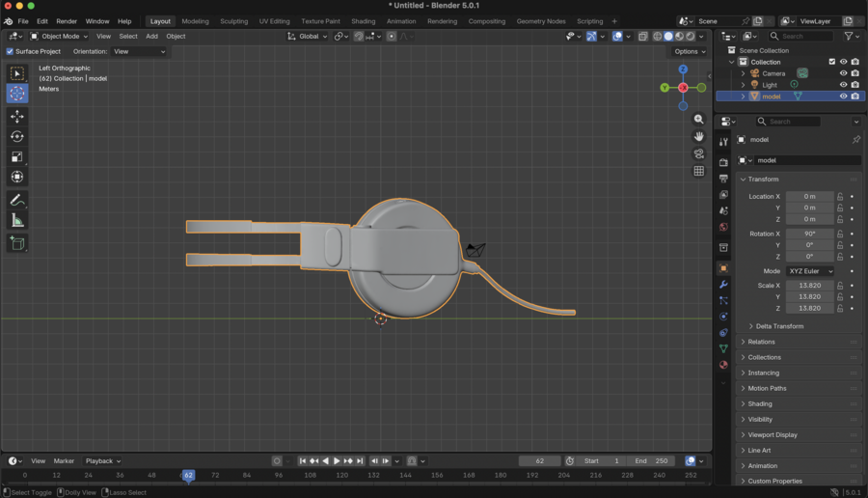Screen dimensions: 868x498
Task: Choose the Measure tool
Action: coord(17,221)
